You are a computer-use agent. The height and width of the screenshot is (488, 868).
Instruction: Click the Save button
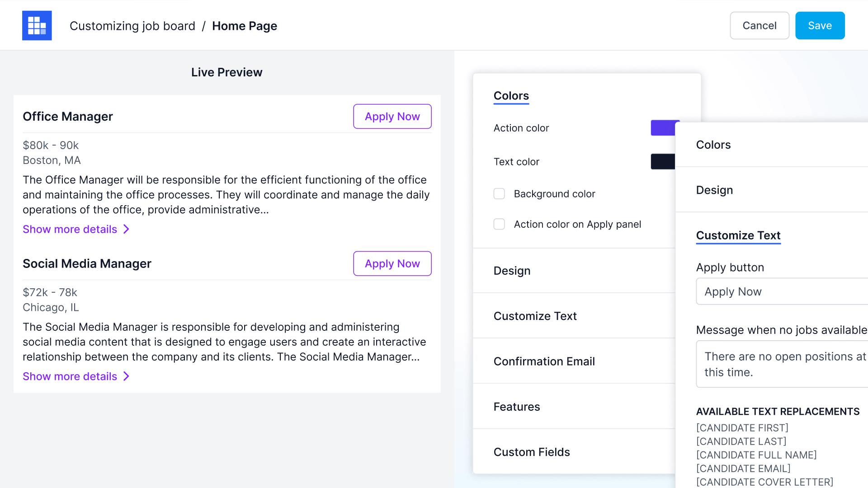click(820, 26)
